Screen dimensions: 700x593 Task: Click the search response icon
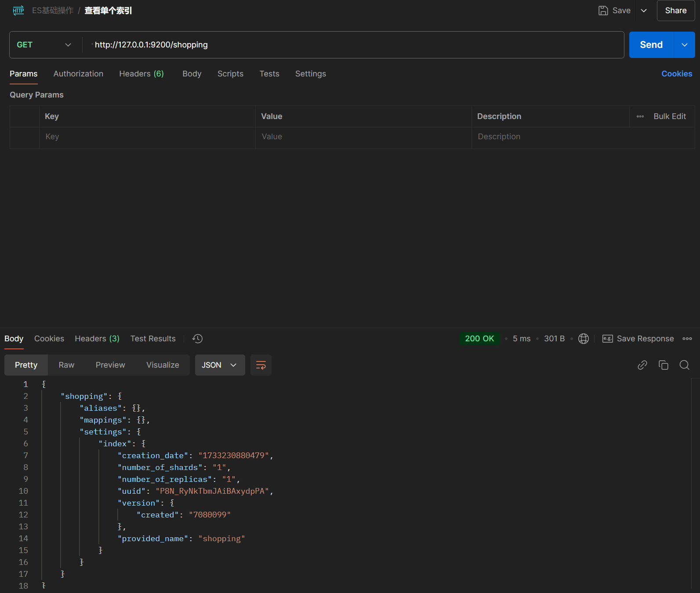[685, 365]
